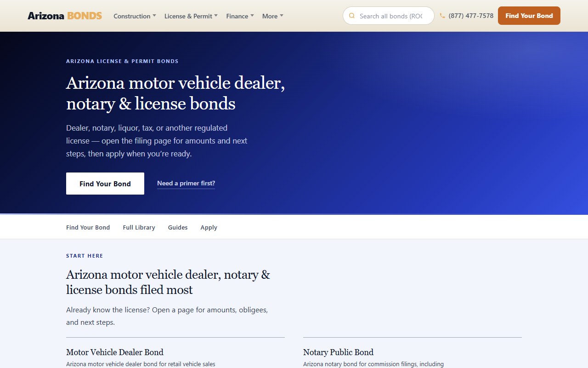
Task: Open the Guides tab
Action: [178, 227]
